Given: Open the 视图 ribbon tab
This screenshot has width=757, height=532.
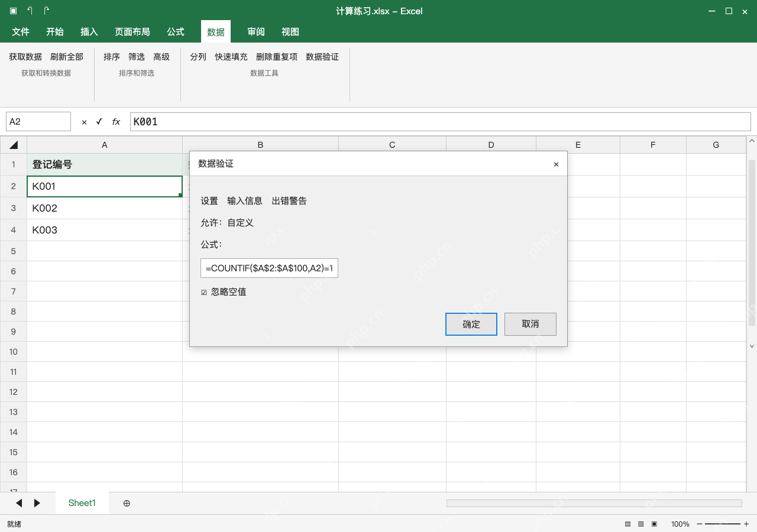Looking at the screenshot, I should tap(290, 32).
